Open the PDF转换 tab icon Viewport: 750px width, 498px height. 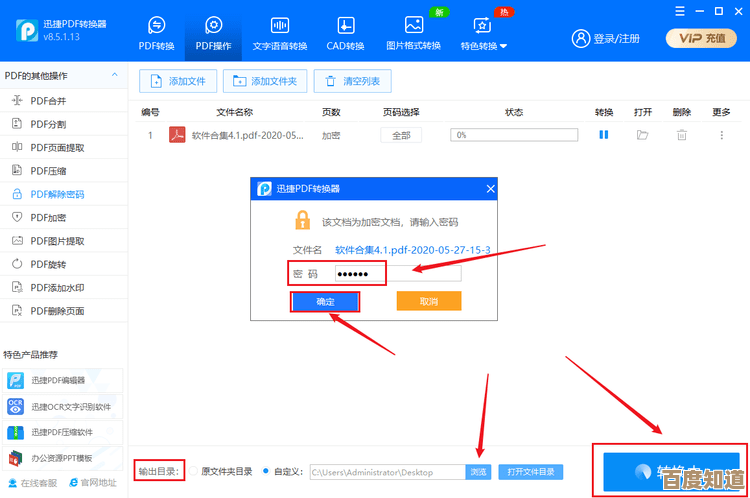click(156, 26)
